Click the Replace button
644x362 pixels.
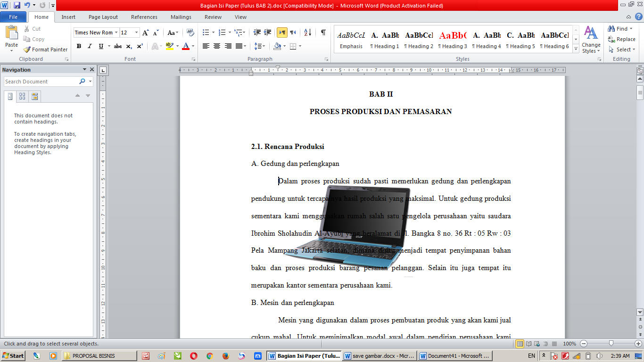621,39
